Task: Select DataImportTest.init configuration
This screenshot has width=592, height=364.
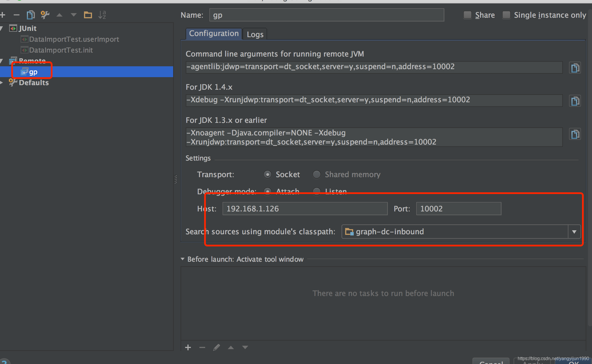Action: [61, 50]
